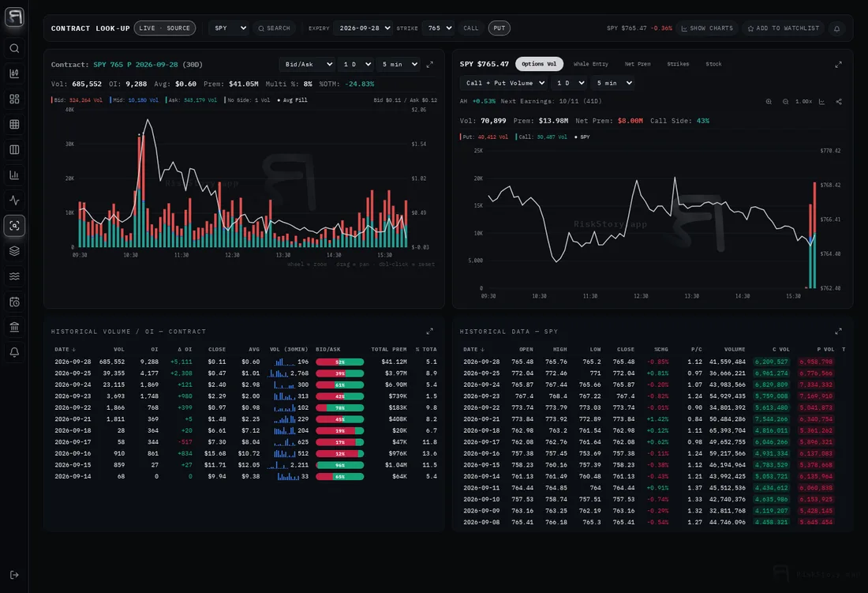Click ADD TO WATCHLIST button
The height and width of the screenshot is (593, 868).
pyautogui.click(x=784, y=28)
